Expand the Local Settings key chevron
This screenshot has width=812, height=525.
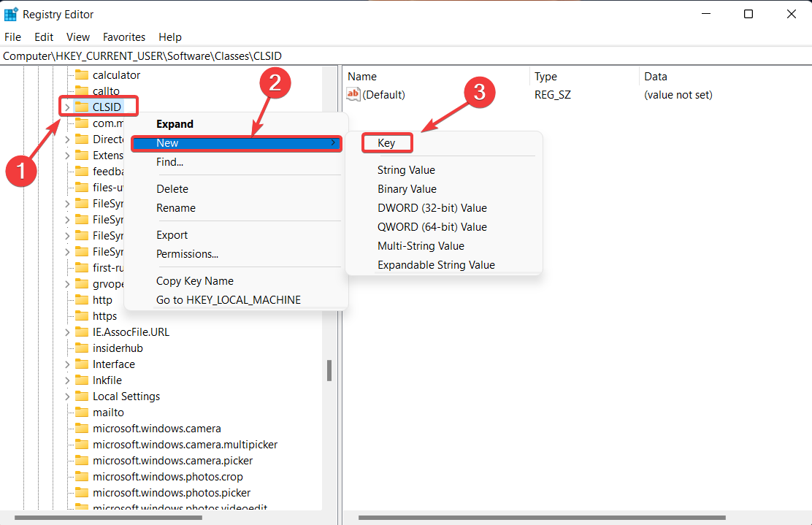(66, 396)
